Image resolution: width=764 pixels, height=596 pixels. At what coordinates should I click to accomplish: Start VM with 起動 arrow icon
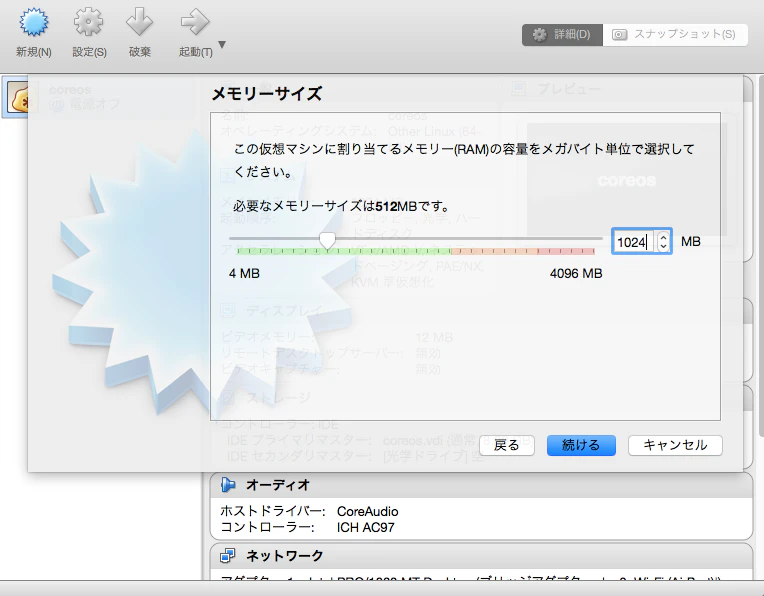point(195,22)
